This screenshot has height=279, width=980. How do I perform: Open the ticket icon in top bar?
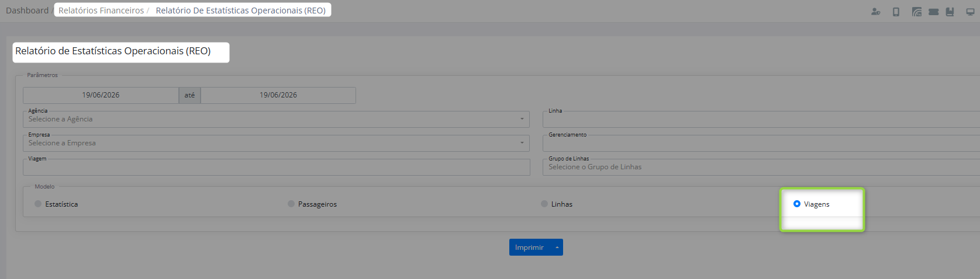[933, 12]
